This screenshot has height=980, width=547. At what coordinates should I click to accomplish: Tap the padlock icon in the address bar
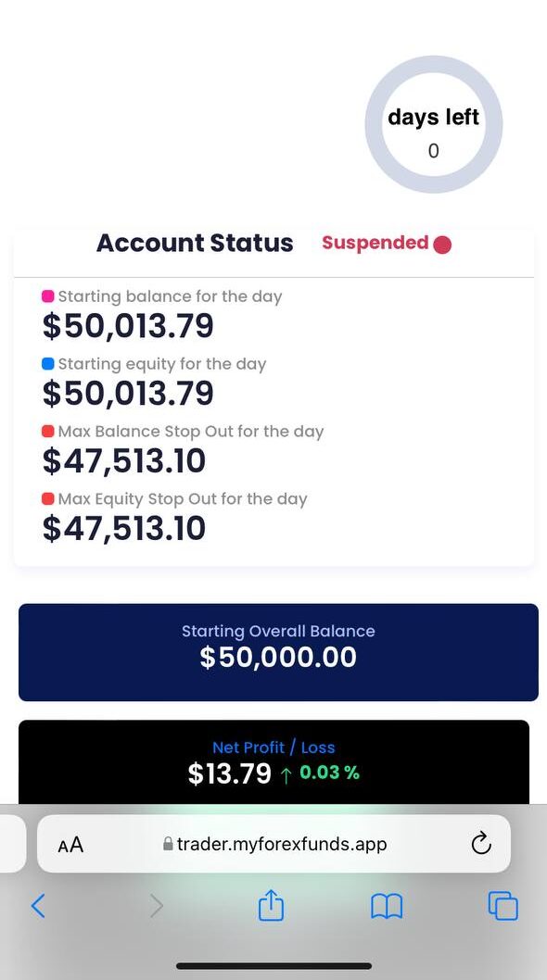168,845
